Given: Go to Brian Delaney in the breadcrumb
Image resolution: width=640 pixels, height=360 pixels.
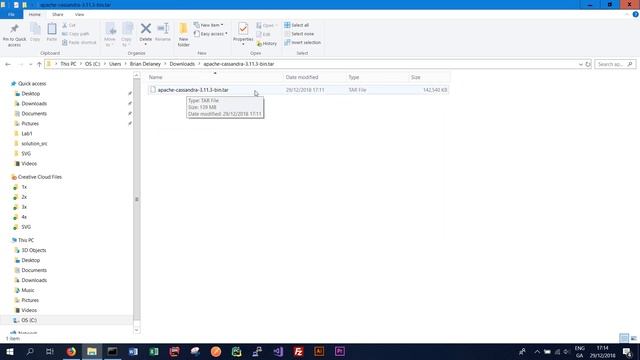Looking at the screenshot, I should 145,64.
